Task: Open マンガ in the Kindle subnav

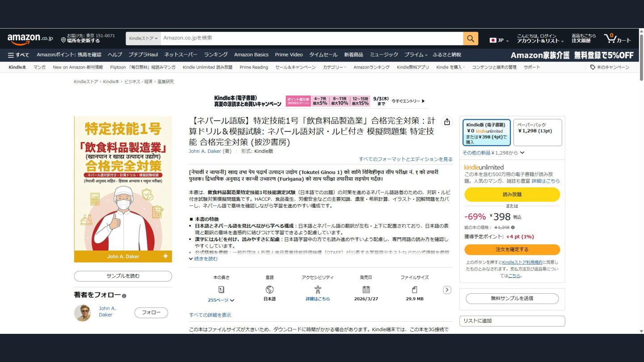Action: [39, 67]
